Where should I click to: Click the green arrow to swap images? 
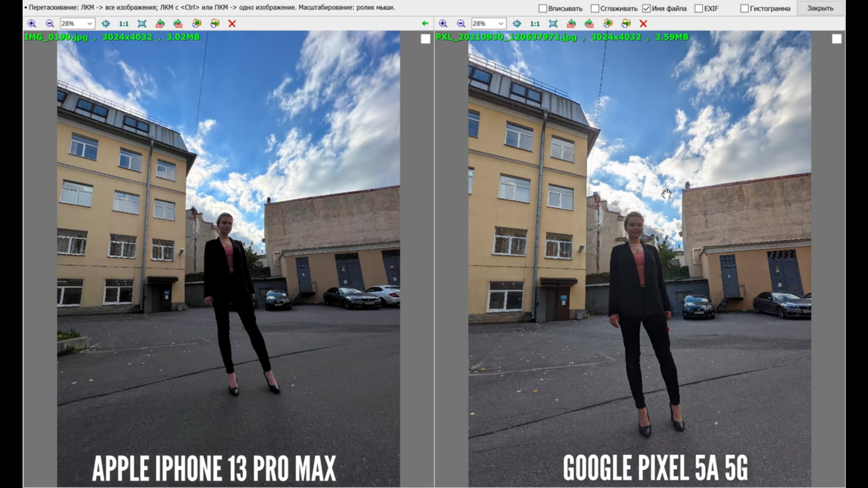[x=425, y=23]
